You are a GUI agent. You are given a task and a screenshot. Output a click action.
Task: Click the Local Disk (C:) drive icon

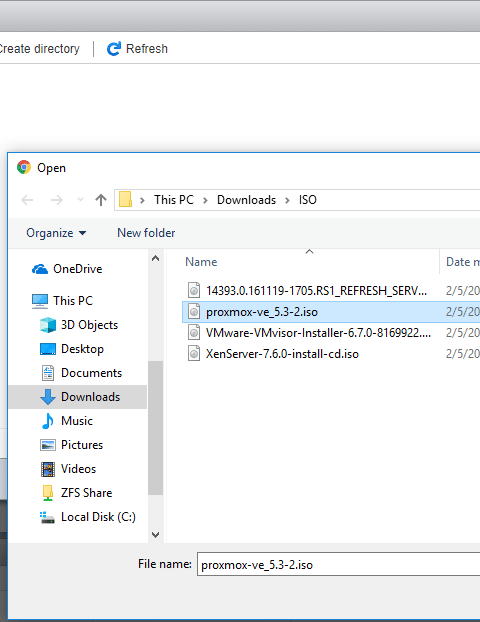pyautogui.click(x=48, y=517)
